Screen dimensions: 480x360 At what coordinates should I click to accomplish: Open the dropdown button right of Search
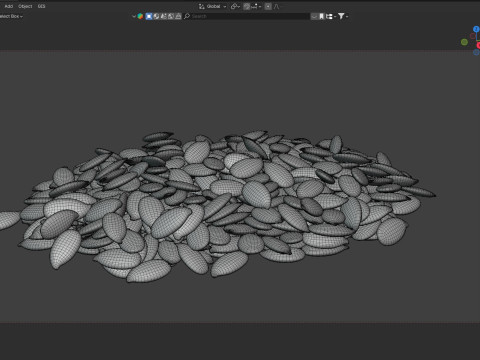(x=314, y=16)
